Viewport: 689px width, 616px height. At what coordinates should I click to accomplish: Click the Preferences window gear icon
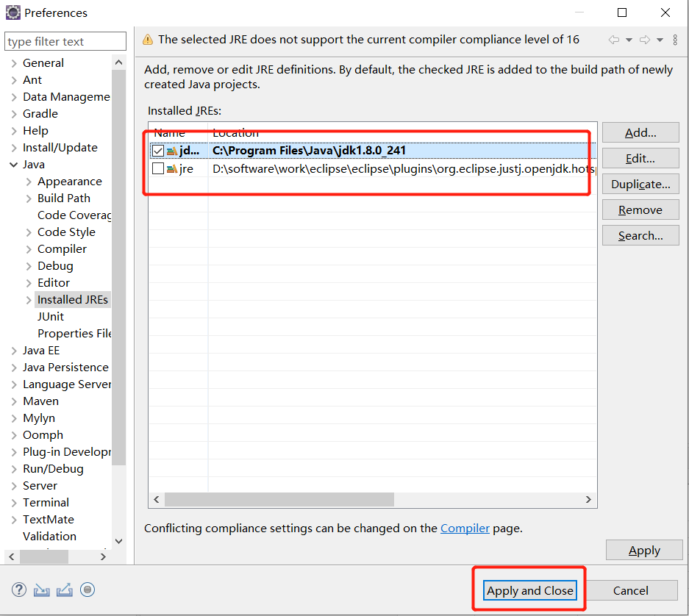pos(13,12)
